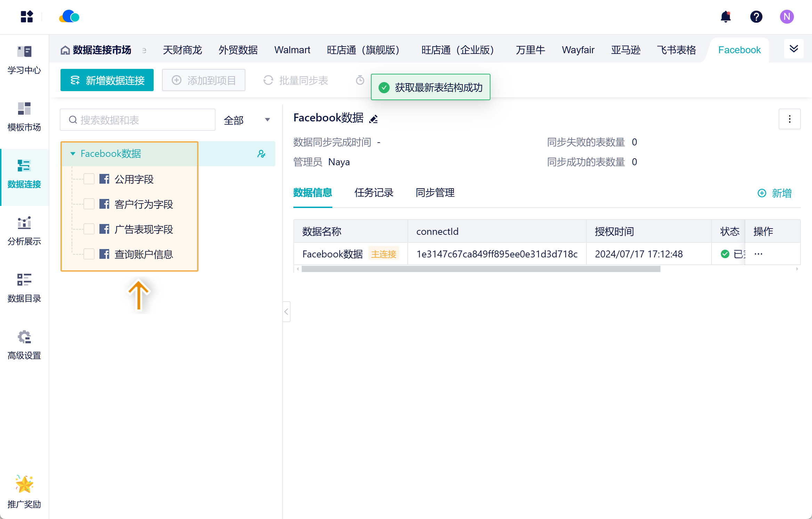
Task: Open the notifications bell
Action: tap(725, 17)
